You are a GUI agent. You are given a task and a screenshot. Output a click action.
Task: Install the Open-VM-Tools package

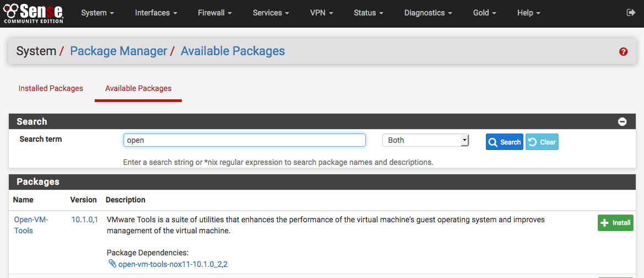pyautogui.click(x=615, y=223)
